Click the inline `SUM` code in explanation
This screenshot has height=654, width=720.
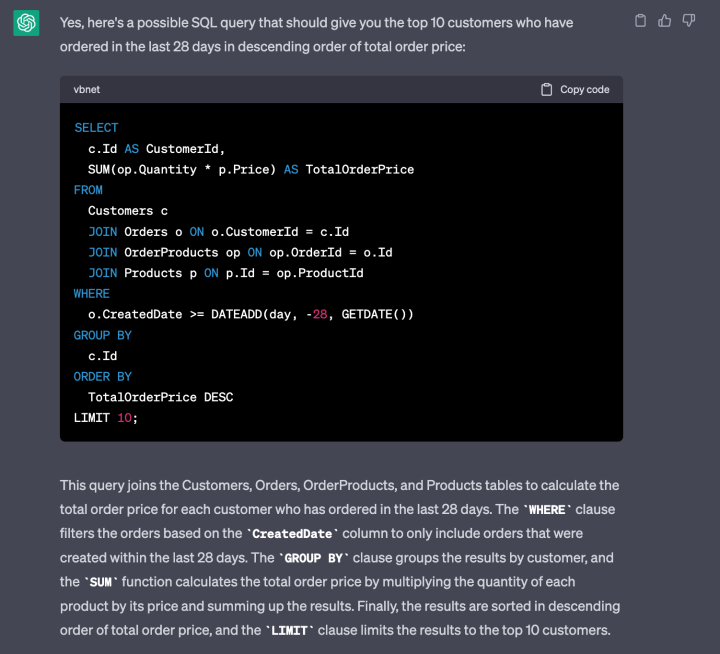(x=101, y=582)
